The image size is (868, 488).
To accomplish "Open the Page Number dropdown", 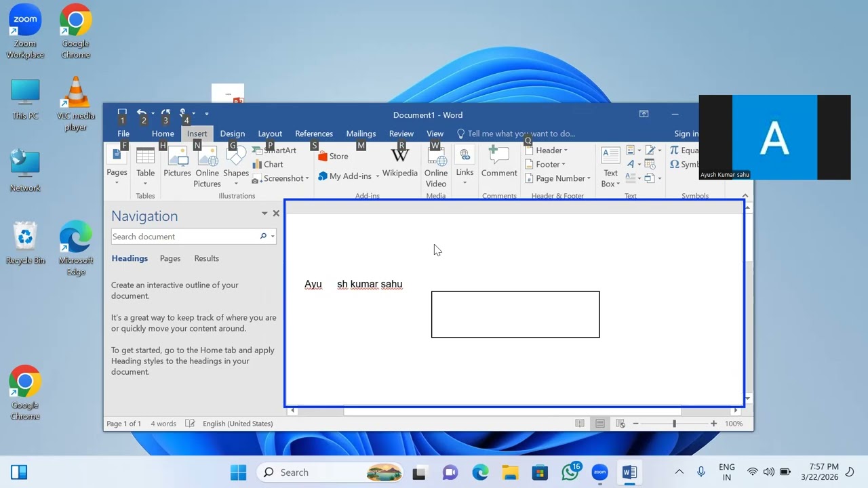I will tap(558, 178).
